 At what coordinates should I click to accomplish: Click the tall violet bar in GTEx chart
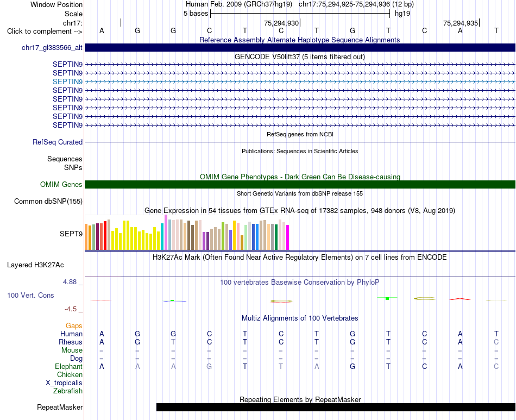pos(166,233)
